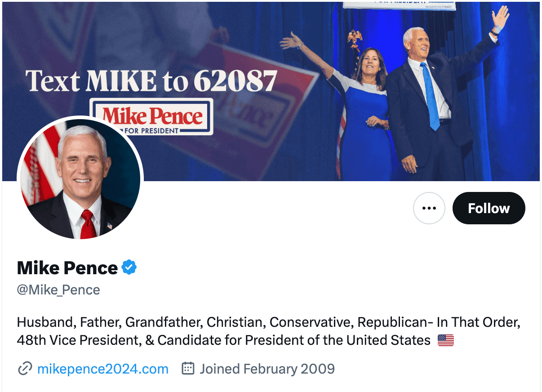Click the @Mike_Pence handle
The width and height of the screenshot is (542, 392).
pos(58,290)
